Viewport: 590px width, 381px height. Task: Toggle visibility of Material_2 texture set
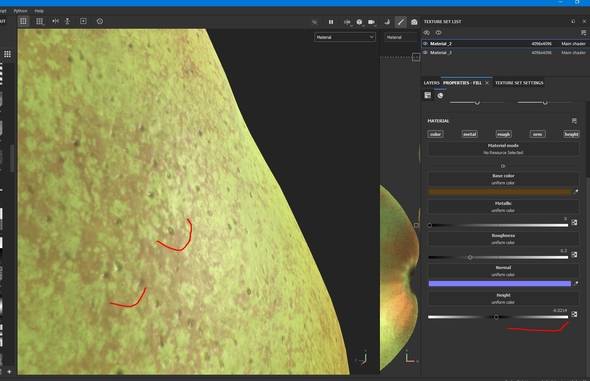[426, 44]
